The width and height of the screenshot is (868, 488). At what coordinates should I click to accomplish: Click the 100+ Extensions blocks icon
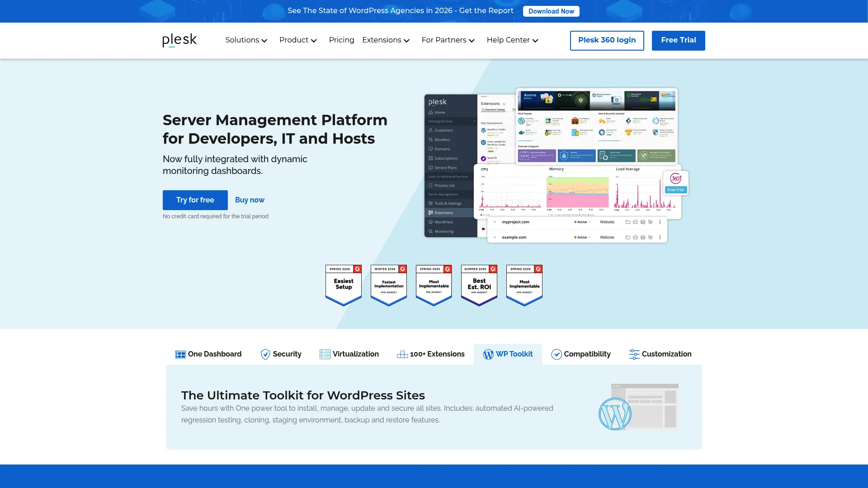click(x=402, y=354)
